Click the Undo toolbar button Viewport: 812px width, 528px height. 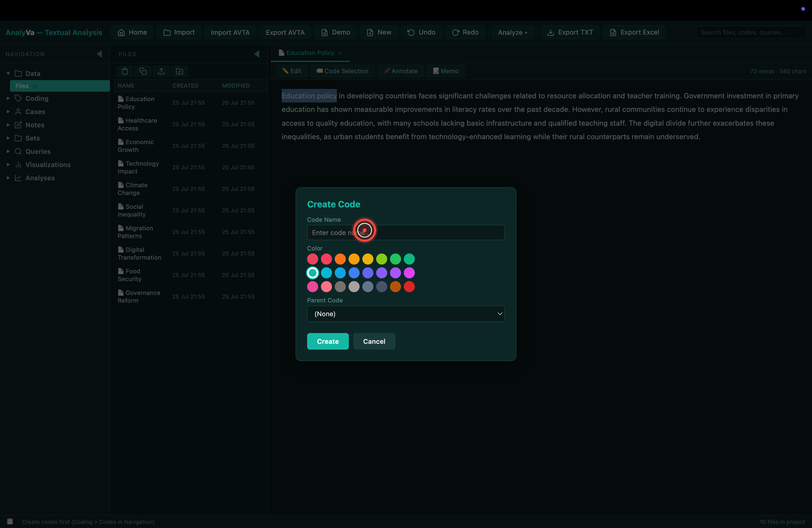[x=421, y=32]
